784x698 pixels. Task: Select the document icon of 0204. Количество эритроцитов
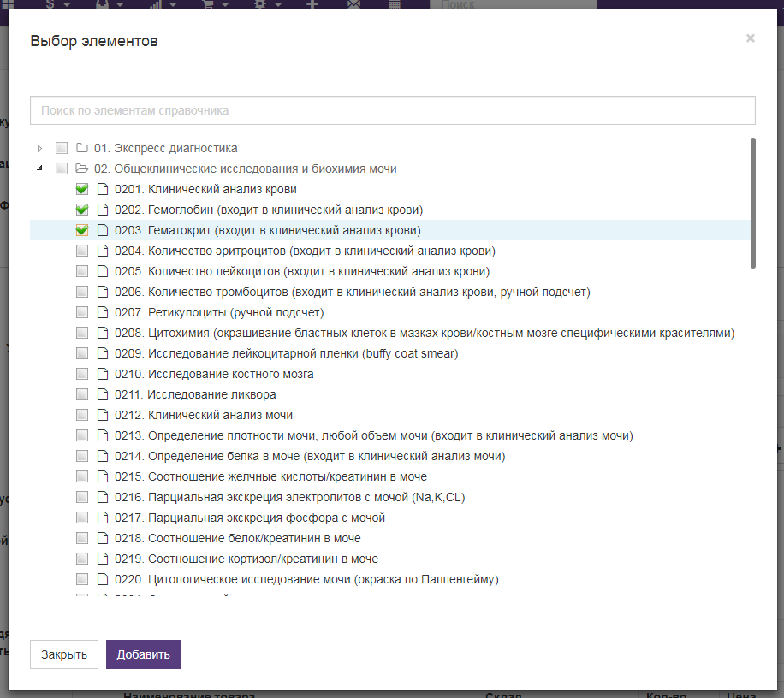coord(103,251)
